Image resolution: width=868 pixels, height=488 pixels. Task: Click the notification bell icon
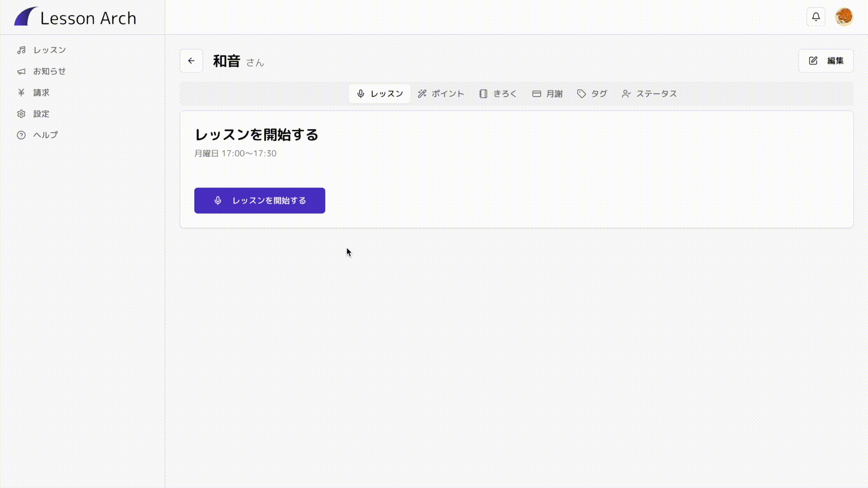816,17
